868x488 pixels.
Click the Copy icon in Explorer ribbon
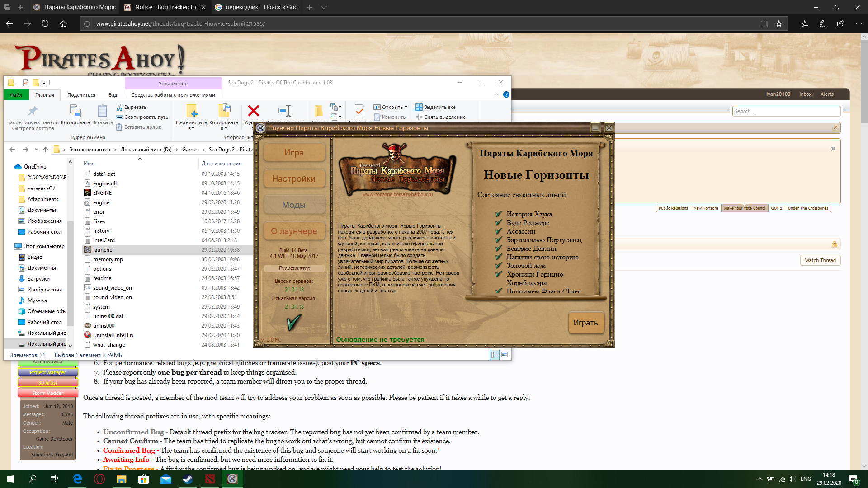[x=75, y=111]
